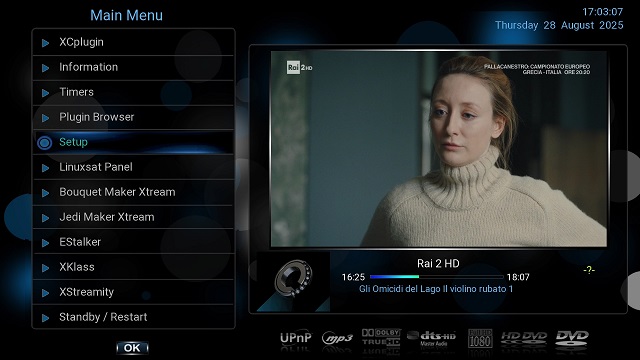Image resolution: width=640 pixels, height=360 pixels.
Task: Click the Pallacanestro Campionato Europeo overlay text
Action: tap(537, 69)
